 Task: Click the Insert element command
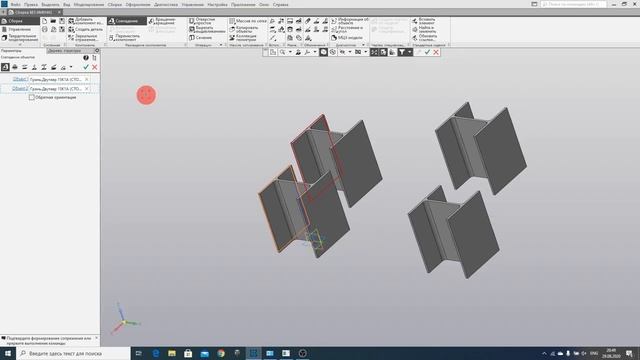point(424,21)
